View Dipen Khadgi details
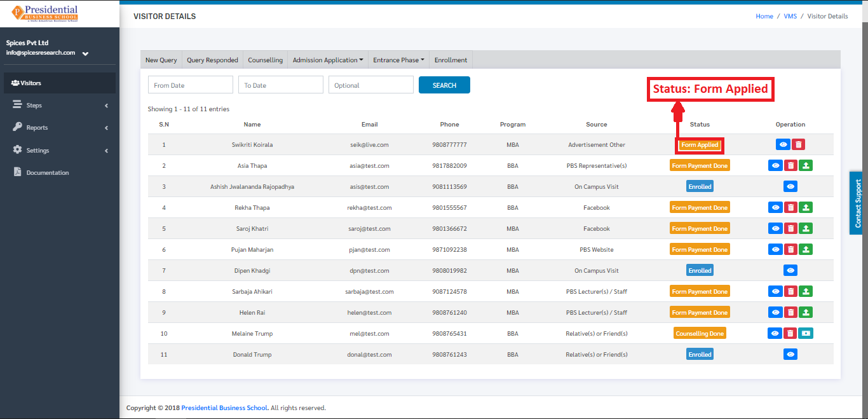The height and width of the screenshot is (419, 868). pyautogui.click(x=790, y=270)
